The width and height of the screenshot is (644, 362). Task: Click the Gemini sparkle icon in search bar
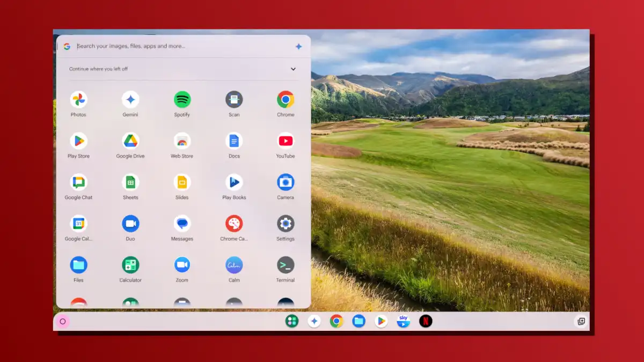pyautogui.click(x=298, y=47)
